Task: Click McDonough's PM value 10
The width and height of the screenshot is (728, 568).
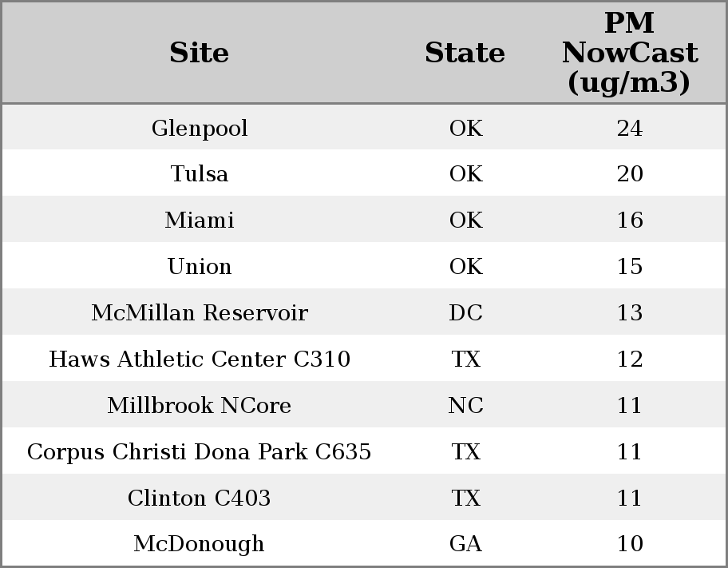Action: click(630, 544)
